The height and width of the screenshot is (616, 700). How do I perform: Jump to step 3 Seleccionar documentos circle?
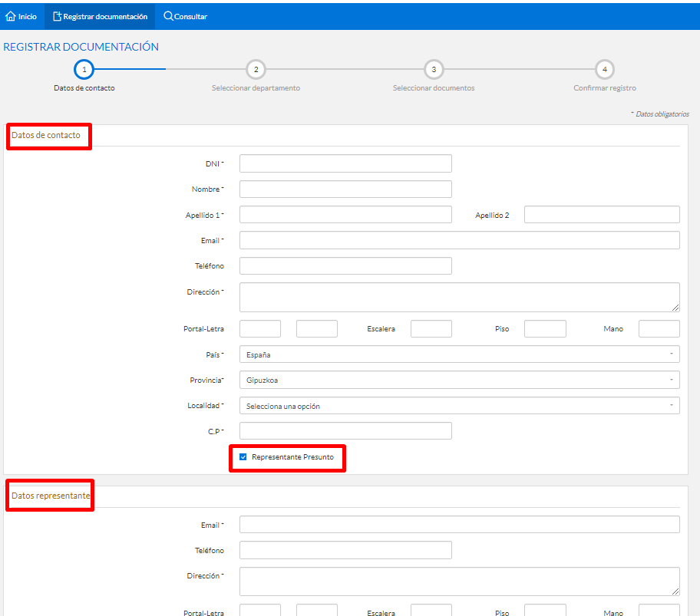[434, 69]
